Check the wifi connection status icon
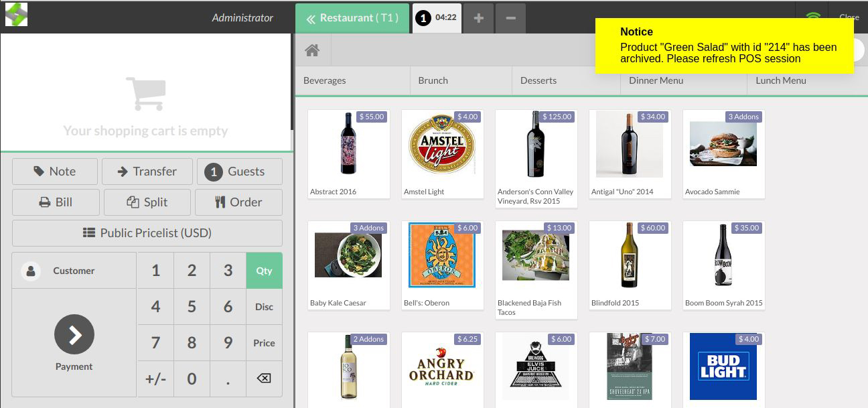The image size is (868, 408). coord(812,17)
